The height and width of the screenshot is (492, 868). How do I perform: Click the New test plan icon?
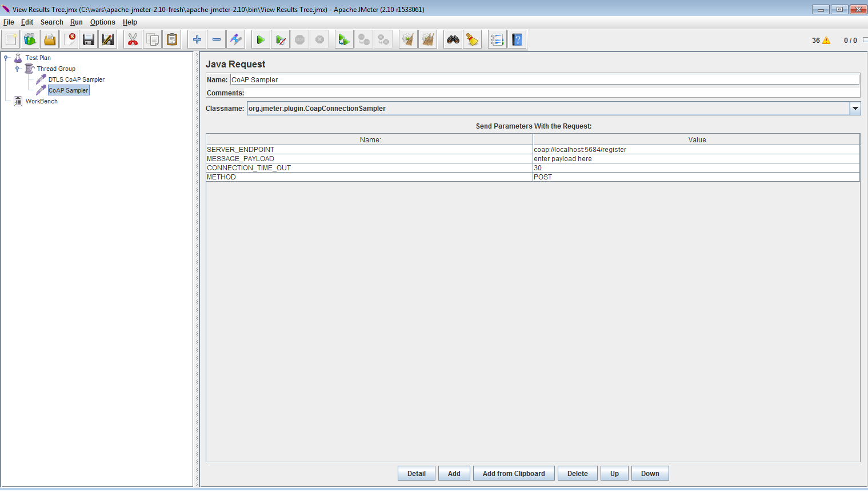(11, 39)
